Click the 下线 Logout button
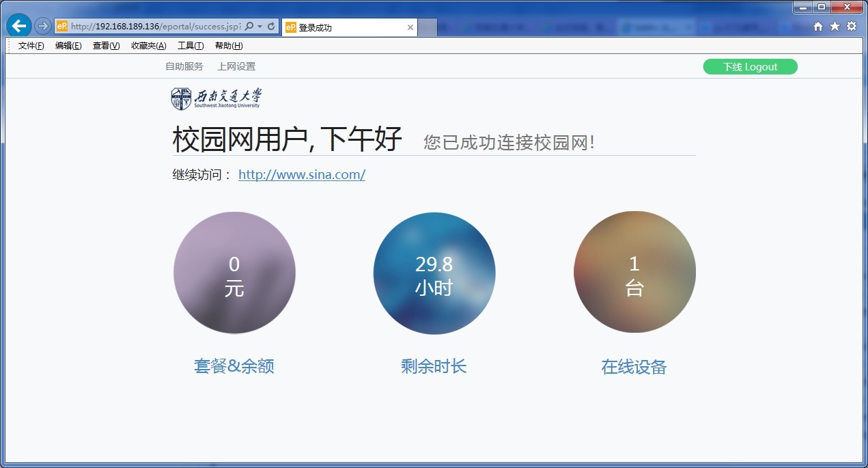The image size is (868, 468). coord(749,66)
